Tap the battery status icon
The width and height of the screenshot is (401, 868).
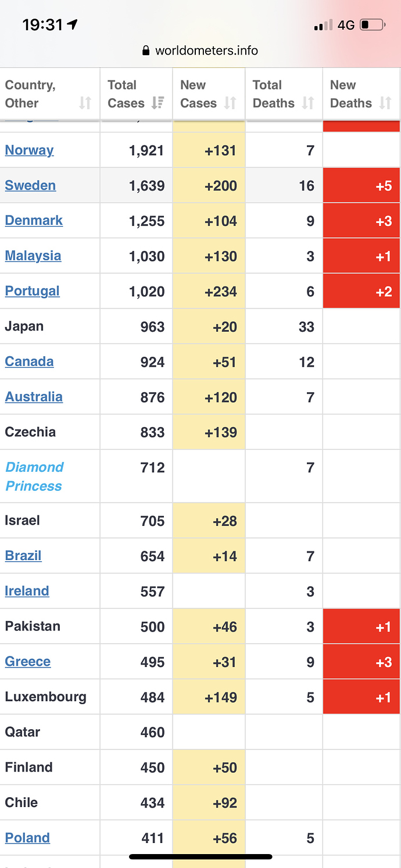click(372, 25)
